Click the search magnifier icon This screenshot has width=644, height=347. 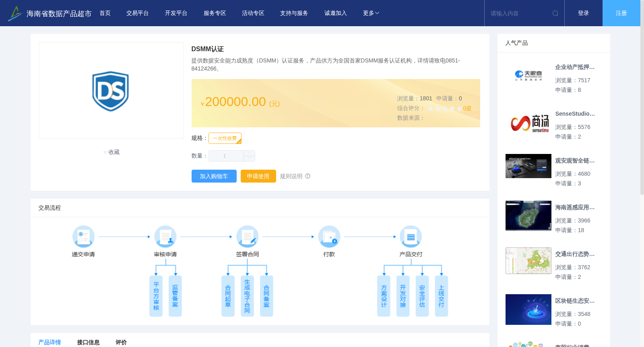coord(555,13)
